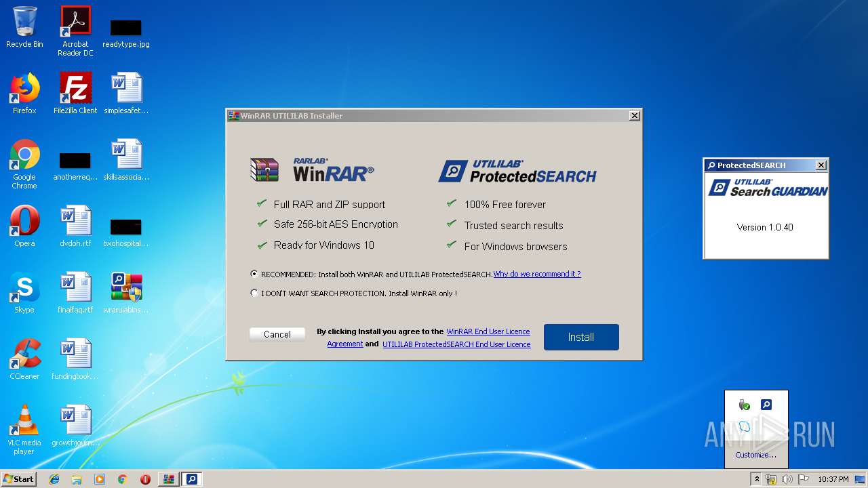
Task: Open Windows Explorer folder from taskbar
Action: pyautogui.click(x=77, y=479)
